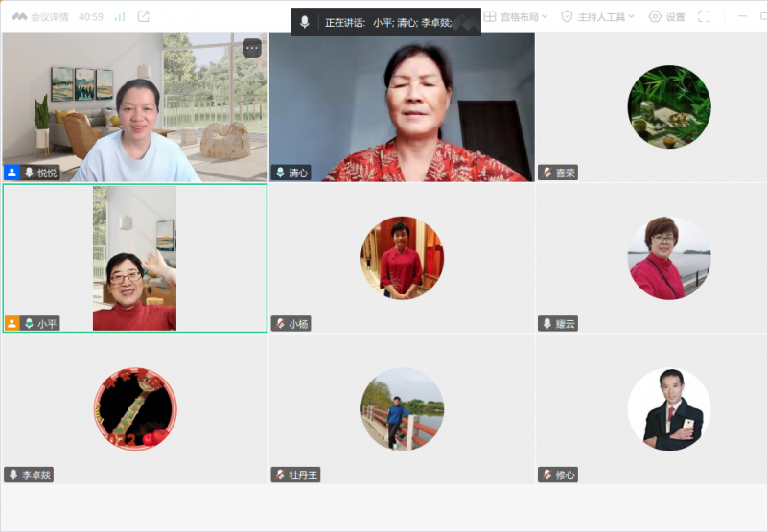Open the three-dot menu on 悦悦's video
The image size is (767, 532).
pyautogui.click(x=252, y=48)
